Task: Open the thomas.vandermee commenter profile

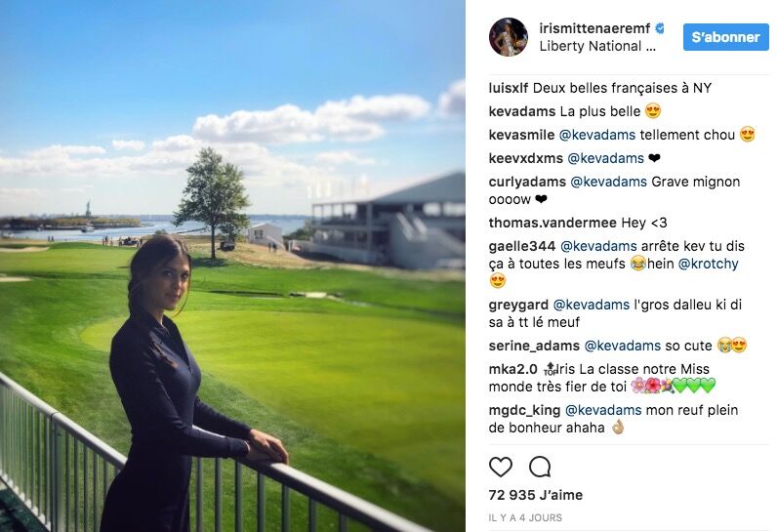Action: pos(552,223)
